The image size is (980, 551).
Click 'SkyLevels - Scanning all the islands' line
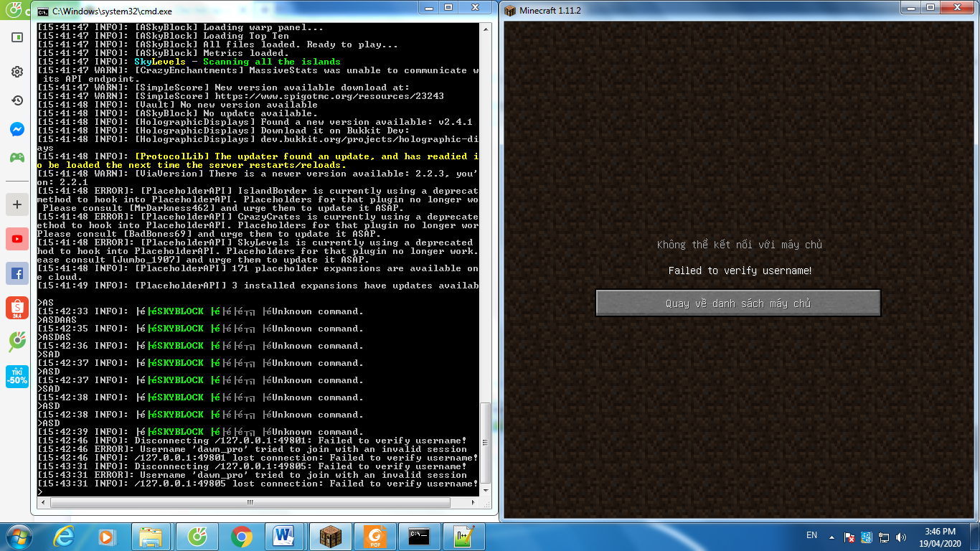[237, 62]
